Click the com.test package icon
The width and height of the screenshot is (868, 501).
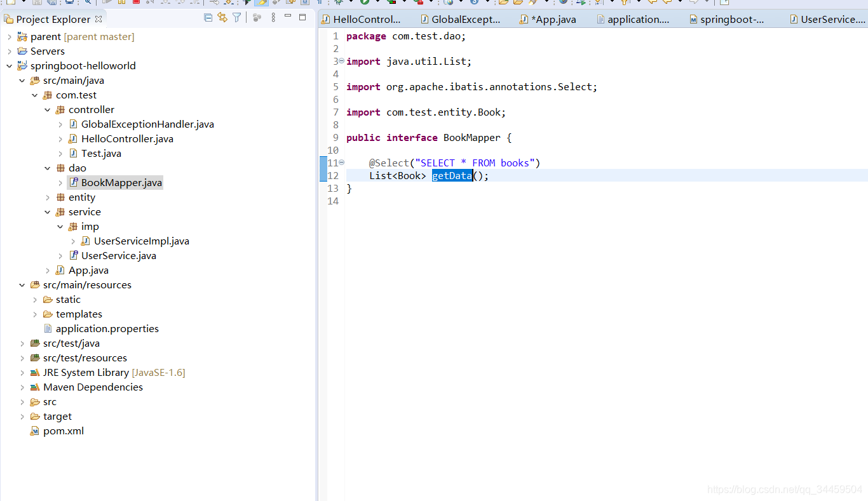[x=48, y=95]
